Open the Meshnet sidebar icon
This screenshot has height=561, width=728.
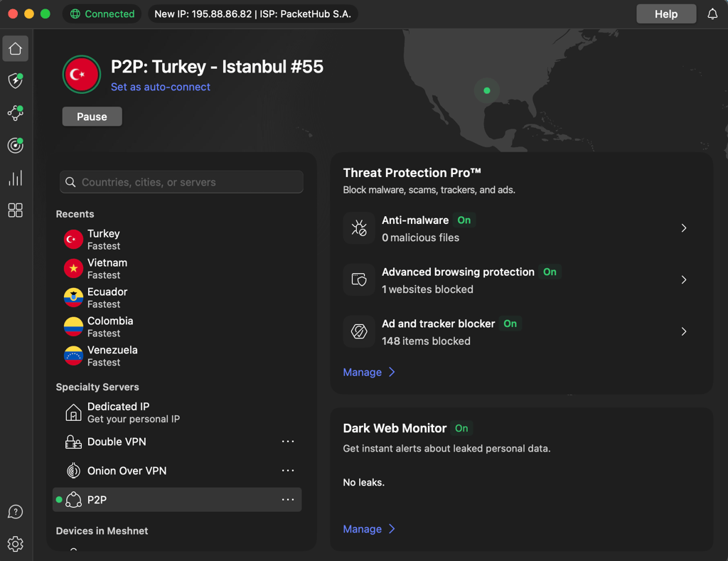(x=16, y=113)
